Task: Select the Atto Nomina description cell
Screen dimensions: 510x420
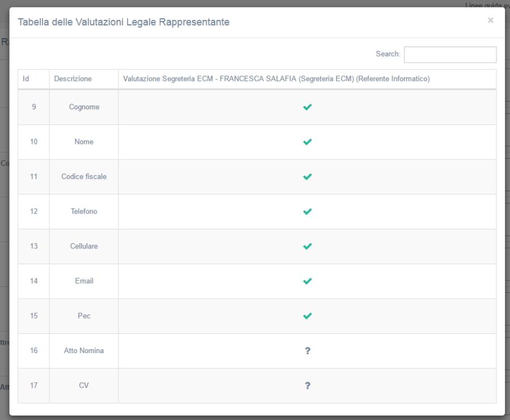Action: pos(84,351)
